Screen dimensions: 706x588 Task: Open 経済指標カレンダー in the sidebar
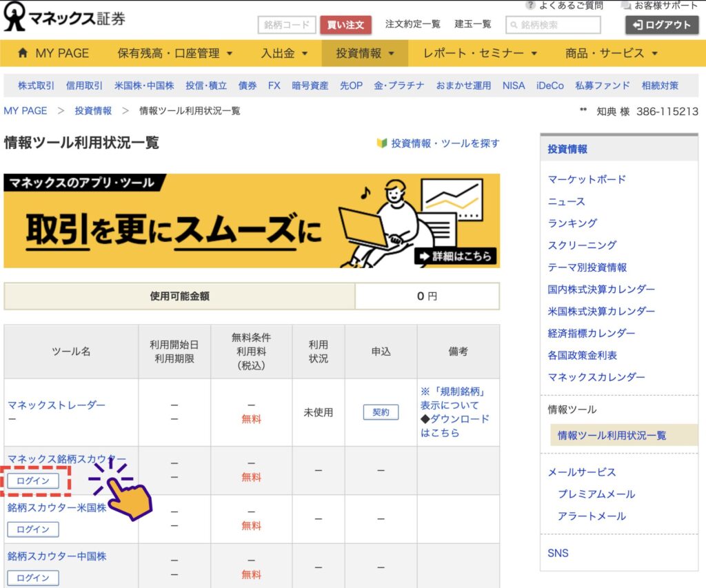(591, 333)
